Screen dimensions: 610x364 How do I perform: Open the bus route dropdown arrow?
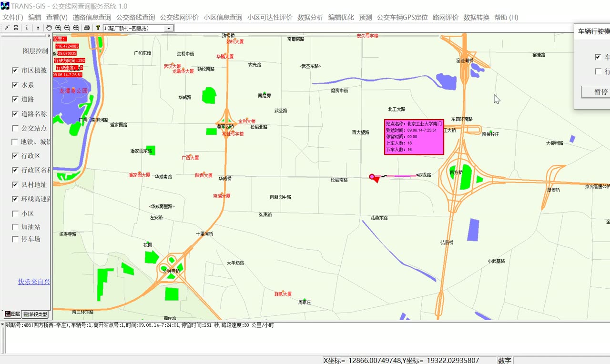[169, 28]
